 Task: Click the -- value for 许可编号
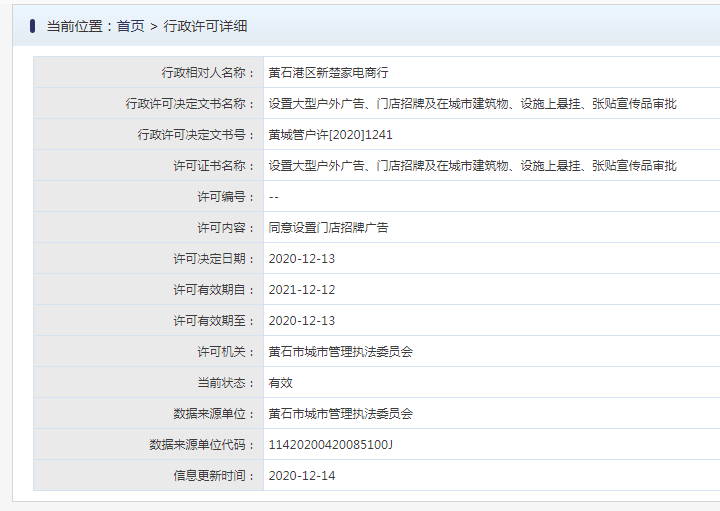(274, 197)
